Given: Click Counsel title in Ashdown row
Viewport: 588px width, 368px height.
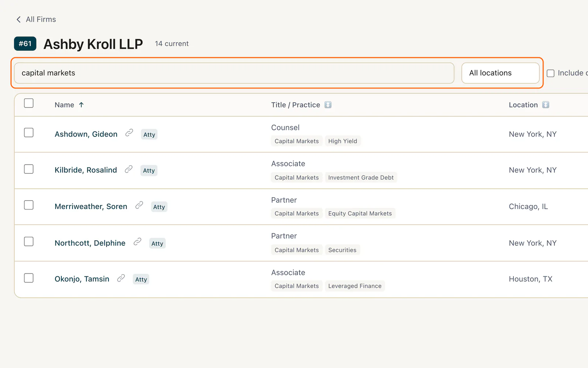Looking at the screenshot, I should click(285, 128).
